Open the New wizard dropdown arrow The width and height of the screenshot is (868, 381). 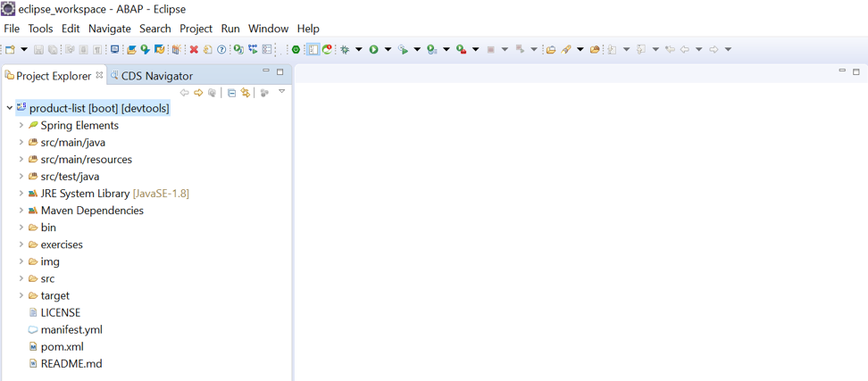tap(24, 49)
